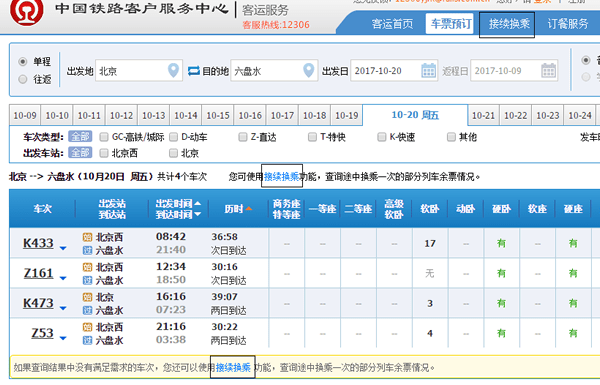
Task: Open train K473 link
Action: click(38, 303)
